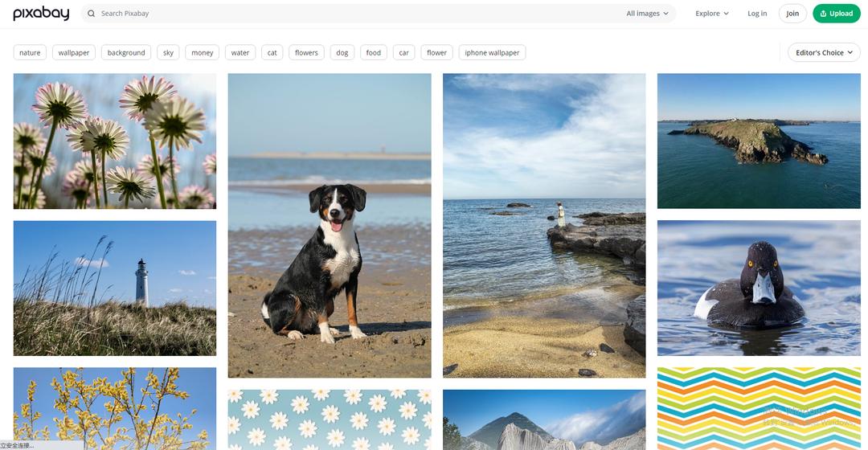
Task: Open the All images dropdown
Action: pyautogui.click(x=647, y=14)
